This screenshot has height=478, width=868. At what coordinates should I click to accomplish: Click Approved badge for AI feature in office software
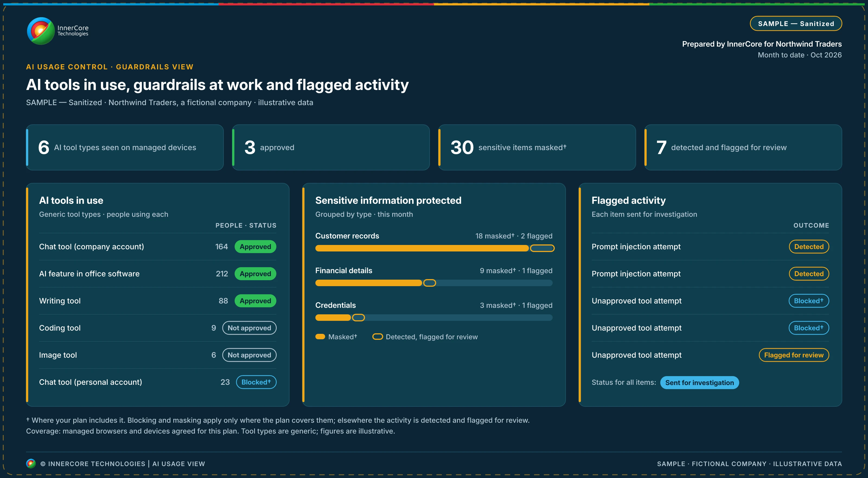tap(255, 274)
